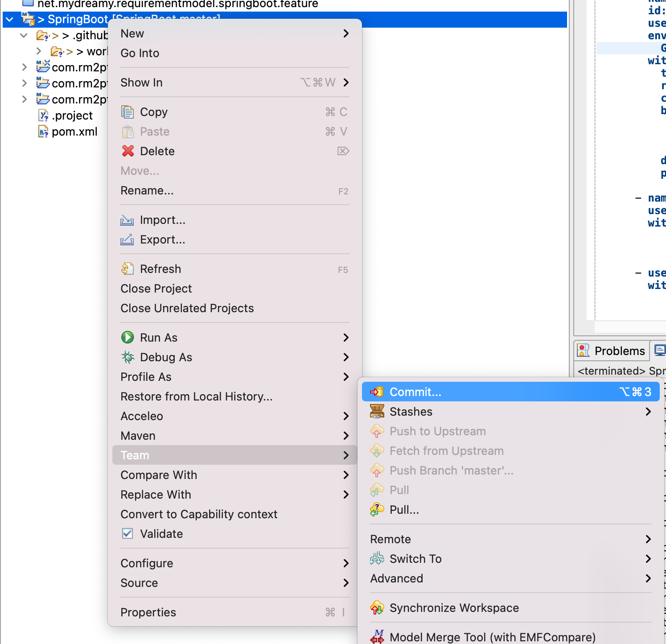Click the console icon beside the Problems tab
Viewport: 666px width, 644px height.
pos(660,350)
